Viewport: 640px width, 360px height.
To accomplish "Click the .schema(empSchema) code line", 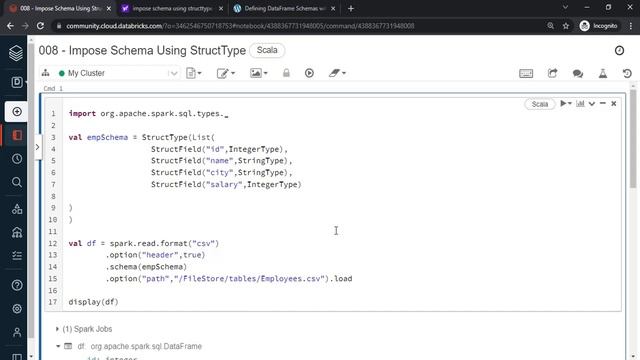I will (146, 267).
